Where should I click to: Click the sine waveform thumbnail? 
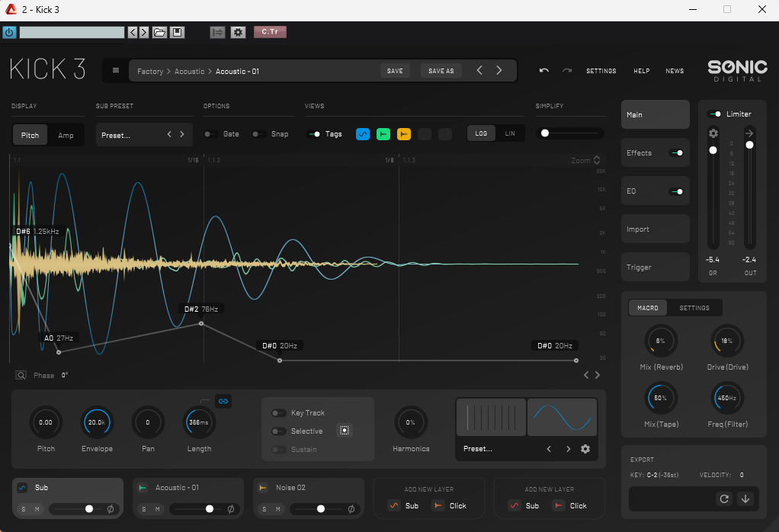(562, 417)
